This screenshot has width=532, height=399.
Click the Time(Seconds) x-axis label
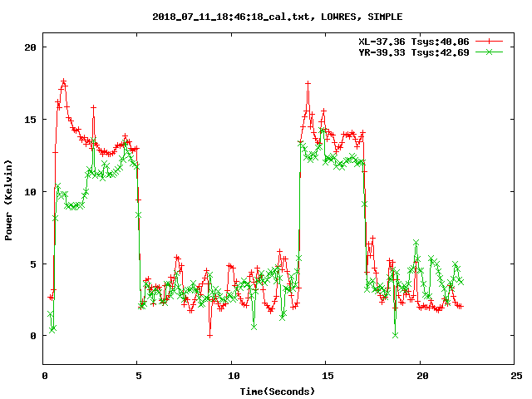click(x=278, y=392)
